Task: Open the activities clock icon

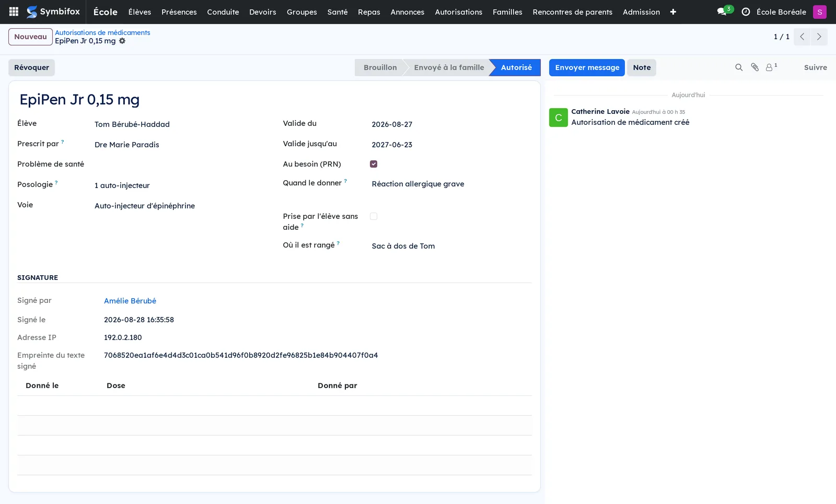Action: 746,11
